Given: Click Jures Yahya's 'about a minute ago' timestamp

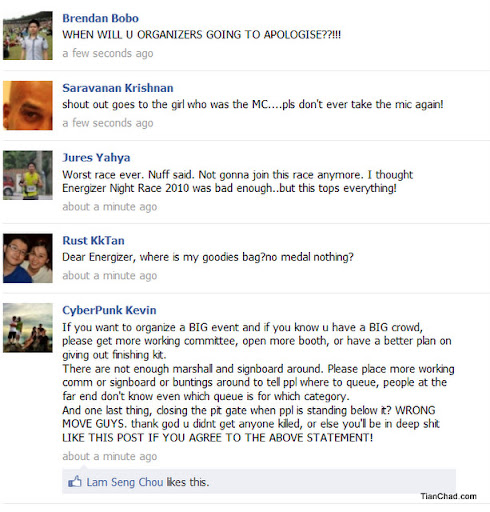Looking at the screenshot, I should 109,207.
